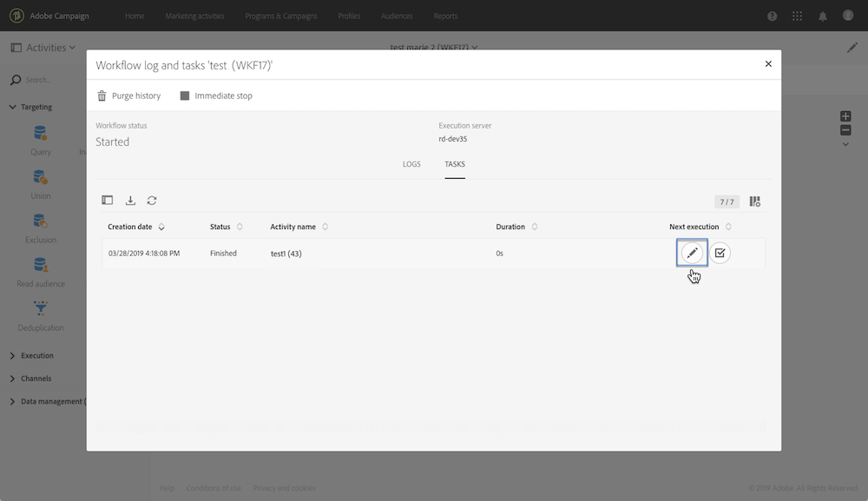Open Privacy and cookies link
This screenshot has width=868, height=501.
(x=284, y=488)
